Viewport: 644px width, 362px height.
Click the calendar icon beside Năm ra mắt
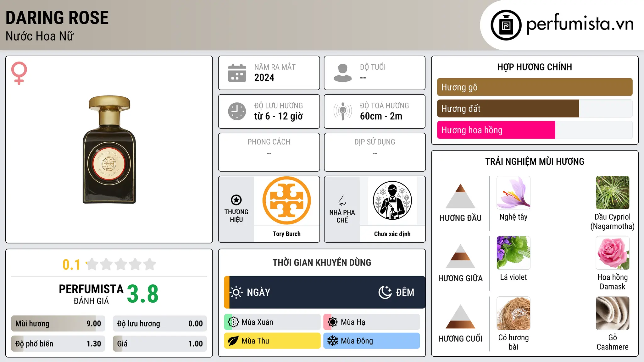click(237, 73)
